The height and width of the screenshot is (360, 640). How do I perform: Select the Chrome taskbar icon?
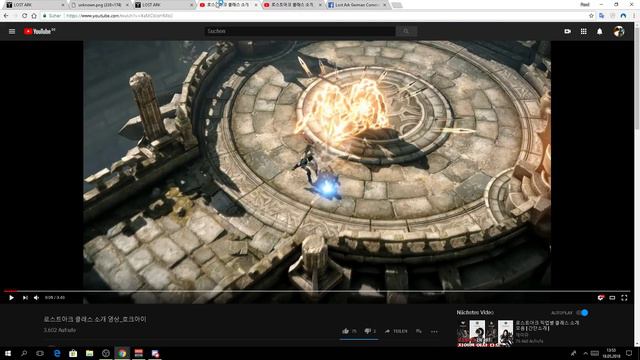[x=122, y=353]
